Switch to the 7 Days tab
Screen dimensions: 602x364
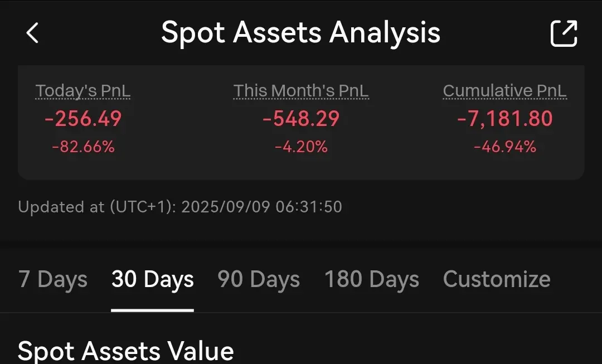point(52,279)
